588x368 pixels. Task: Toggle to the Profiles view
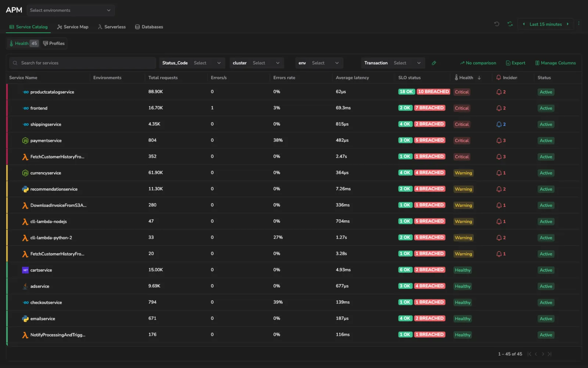54,43
